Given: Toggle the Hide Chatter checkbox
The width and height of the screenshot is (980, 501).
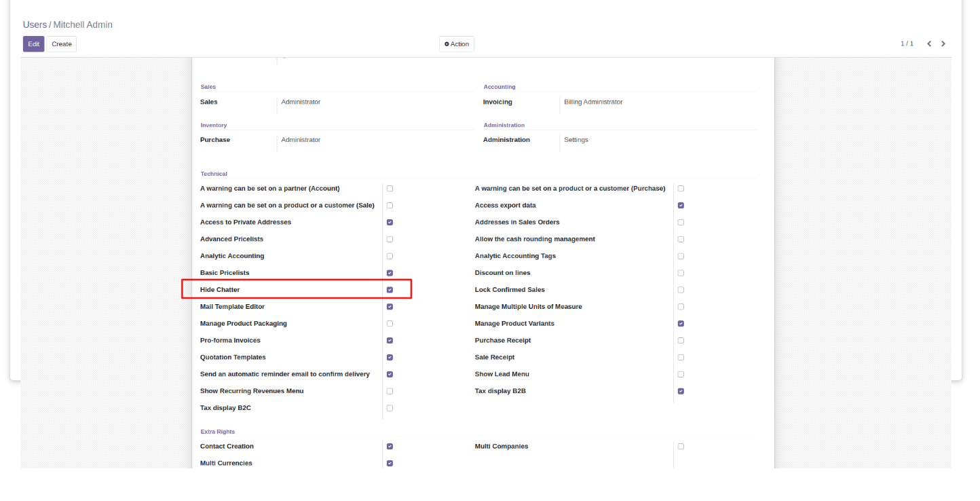Looking at the screenshot, I should [390, 290].
